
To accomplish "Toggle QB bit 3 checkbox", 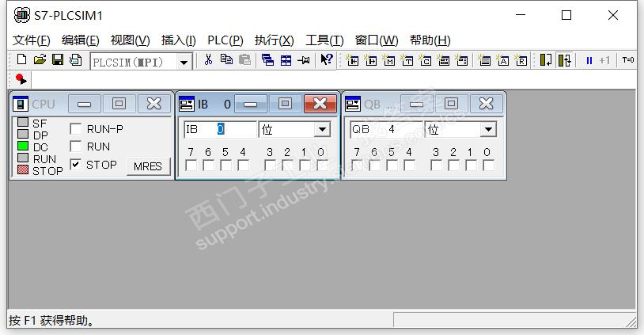I will 436,166.
